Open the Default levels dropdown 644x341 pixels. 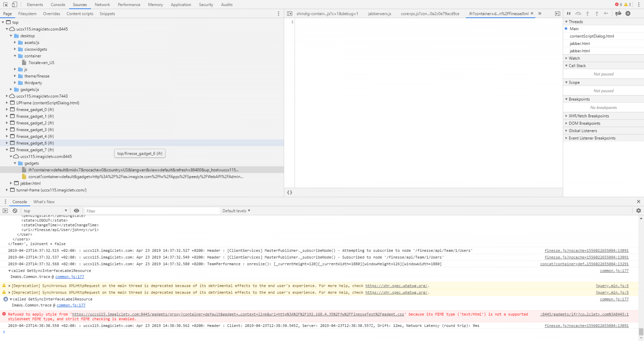pyautogui.click(x=236, y=211)
